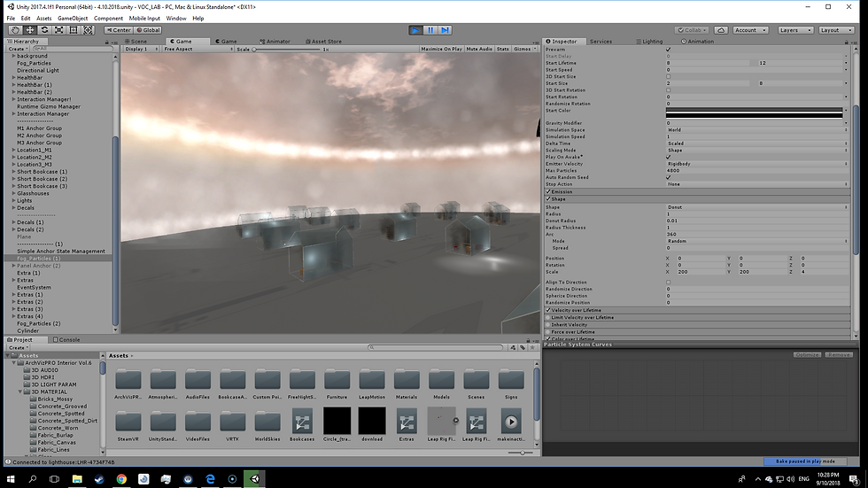Open the Scenes folder in Assets
868x488 pixels.
point(477,384)
